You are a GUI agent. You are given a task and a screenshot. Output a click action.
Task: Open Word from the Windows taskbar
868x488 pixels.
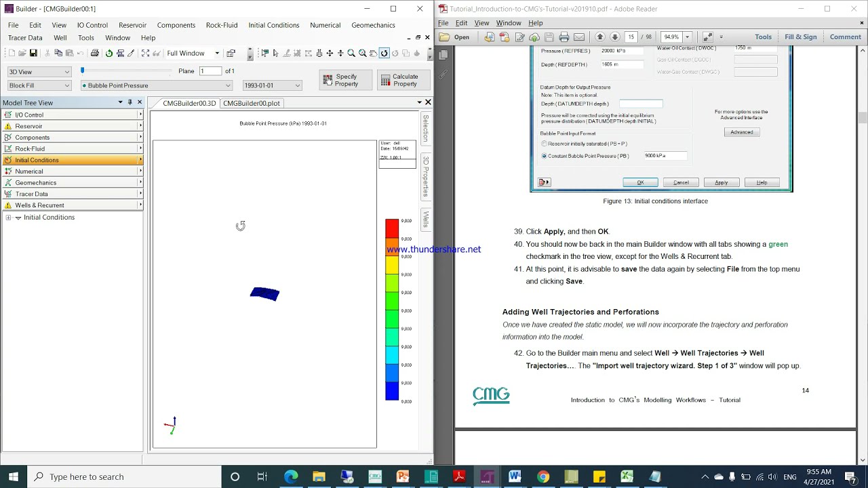click(515, 476)
